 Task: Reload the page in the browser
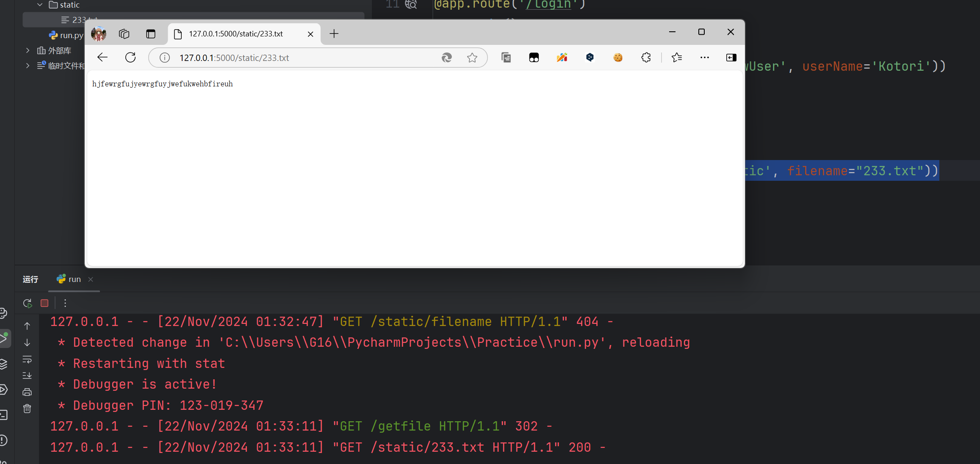[130, 57]
